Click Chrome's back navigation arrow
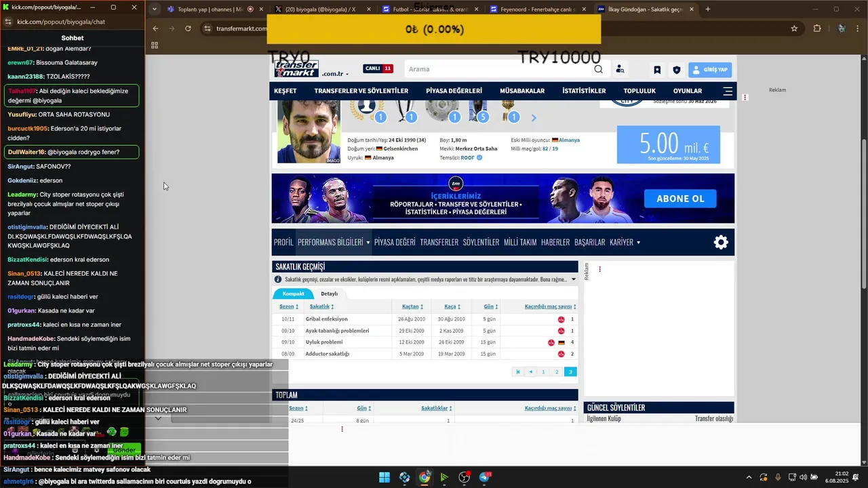Image resolution: width=868 pixels, height=488 pixels. click(x=155, y=28)
